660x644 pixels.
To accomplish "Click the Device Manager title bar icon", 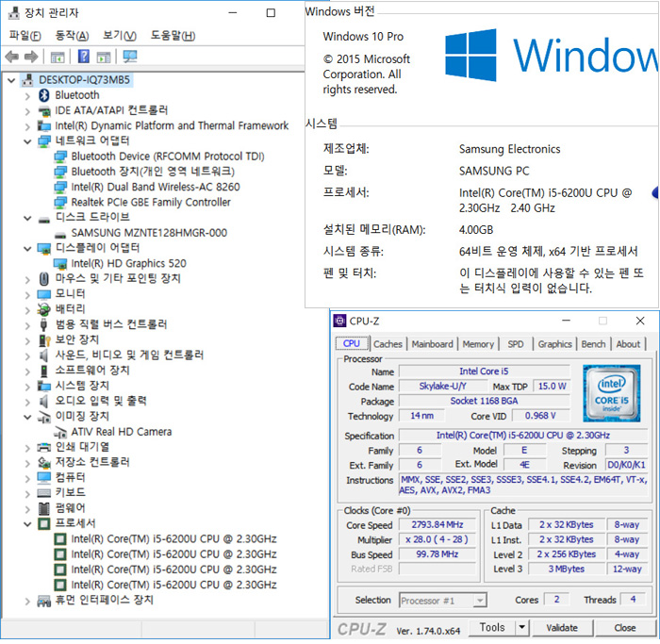I will pos(14,13).
